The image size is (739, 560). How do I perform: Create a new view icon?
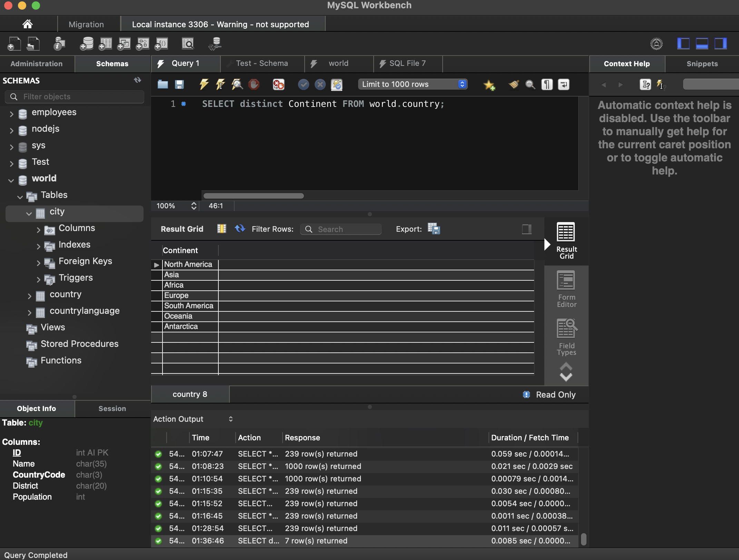click(124, 44)
